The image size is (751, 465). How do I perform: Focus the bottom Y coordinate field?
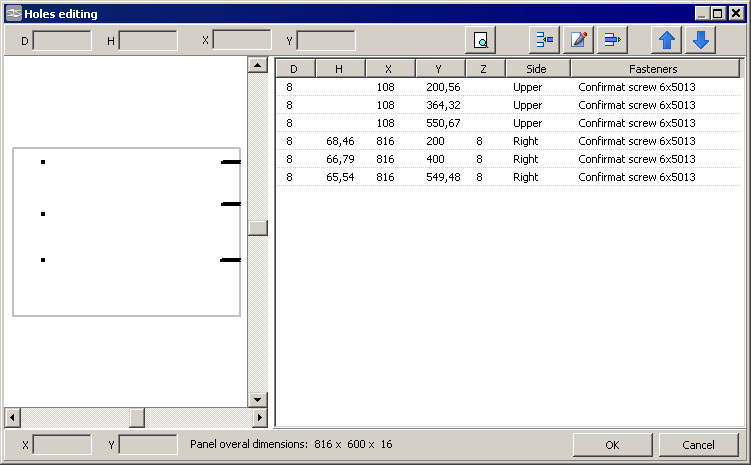tap(148, 444)
